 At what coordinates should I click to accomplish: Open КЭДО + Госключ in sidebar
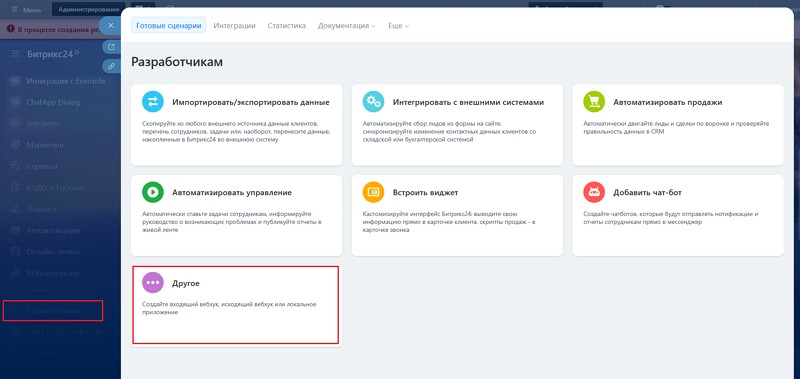pyautogui.click(x=57, y=188)
